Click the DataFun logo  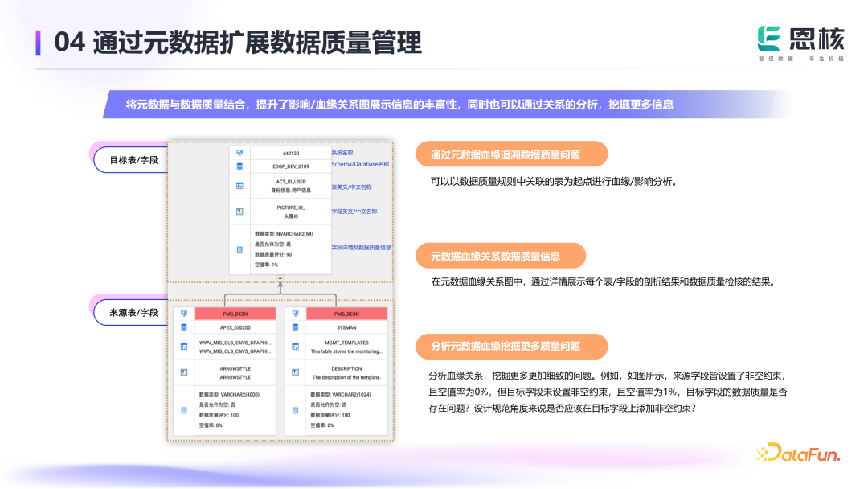point(798,453)
